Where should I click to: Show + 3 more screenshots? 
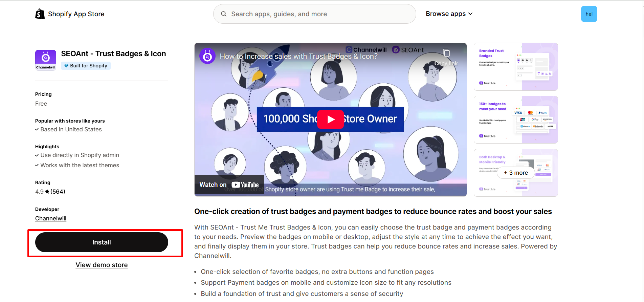(x=515, y=173)
